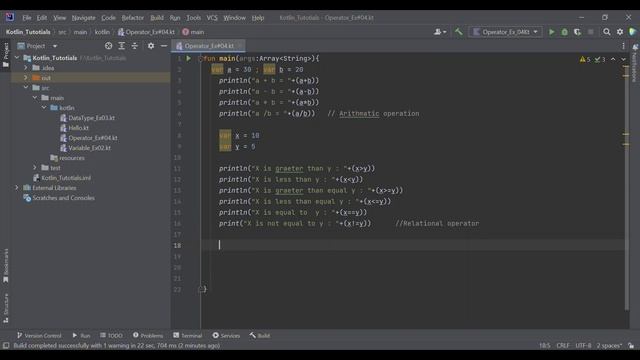This screenshot has height=360, width=640.
Task: Open the Build menu
Action: coord(157,18)
